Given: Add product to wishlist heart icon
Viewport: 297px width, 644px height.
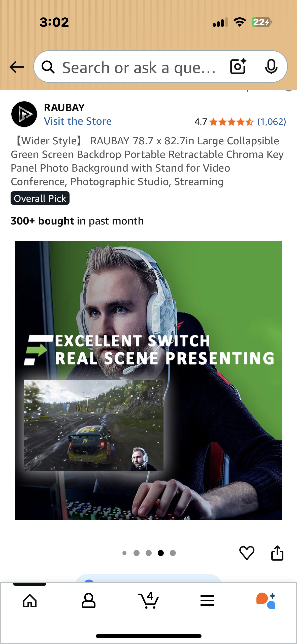Looking at the screenshot, I should click(x=247, y=553).
